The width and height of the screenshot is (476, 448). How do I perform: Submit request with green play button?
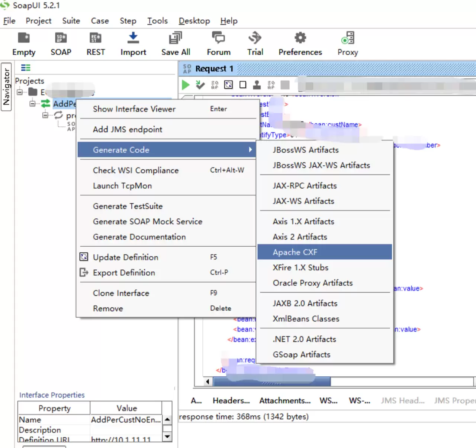186,85
